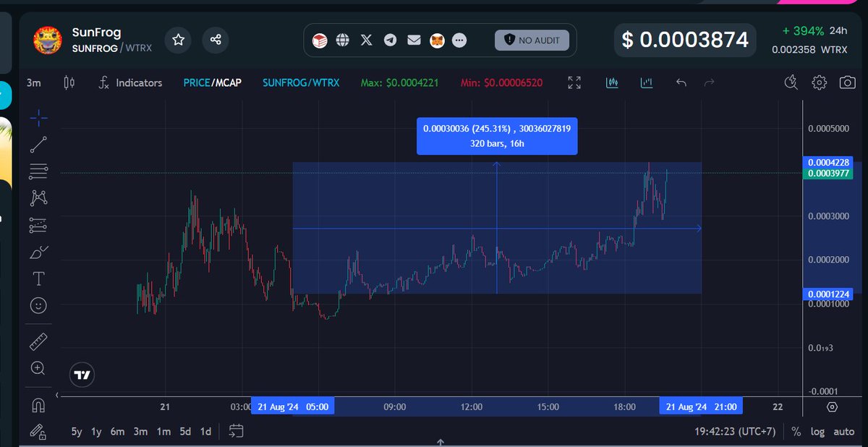Click the current price label 0.0003977

pos(828,174)
